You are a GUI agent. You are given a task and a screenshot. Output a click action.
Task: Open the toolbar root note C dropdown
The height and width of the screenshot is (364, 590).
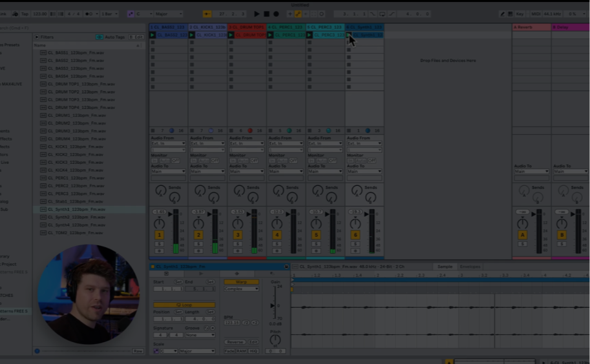point(144,14)
